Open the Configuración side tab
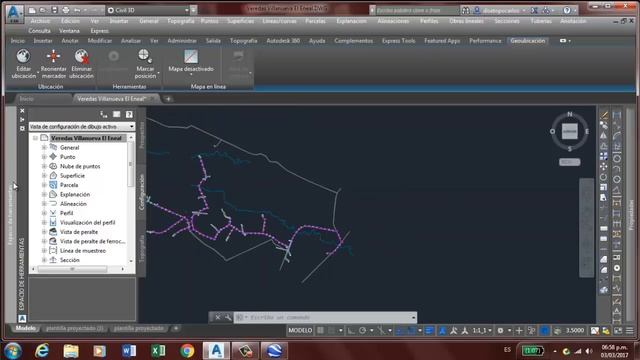This screenshot has width=640, height=360. click(142, 192)
